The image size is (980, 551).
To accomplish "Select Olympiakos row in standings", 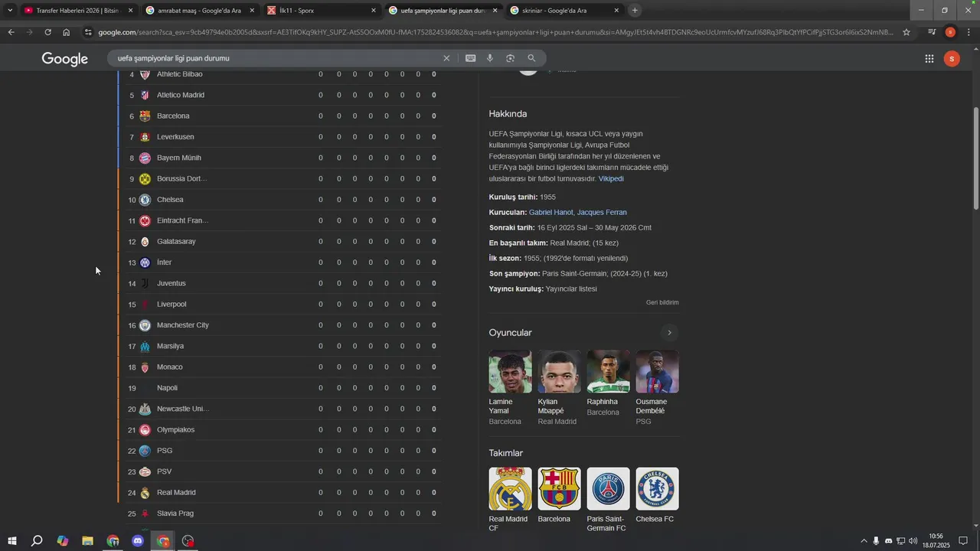I will 279,430.
